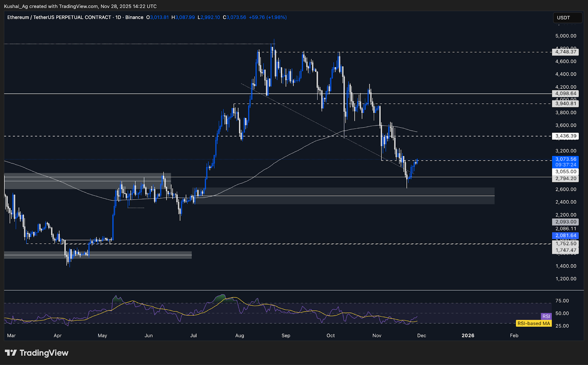
Task: Select the 3,940.81 price level label
Action: (x=565, y=104)
